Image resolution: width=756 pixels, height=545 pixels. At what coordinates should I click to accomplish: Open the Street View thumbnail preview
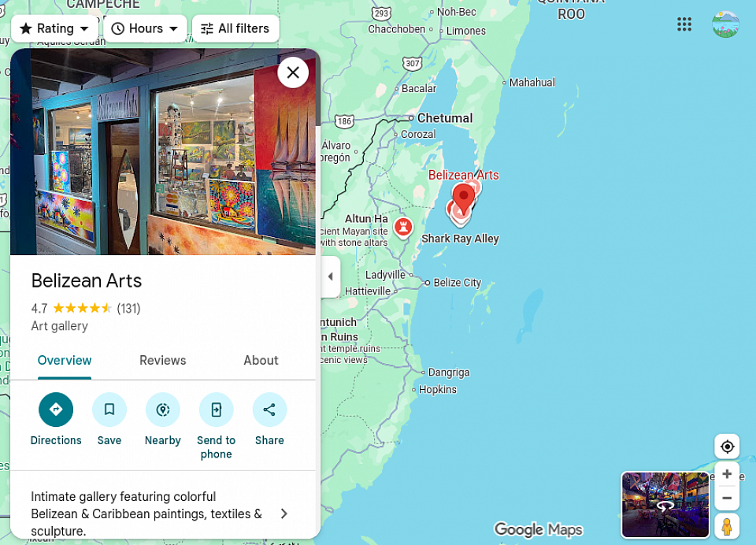[x=665, y=505]
